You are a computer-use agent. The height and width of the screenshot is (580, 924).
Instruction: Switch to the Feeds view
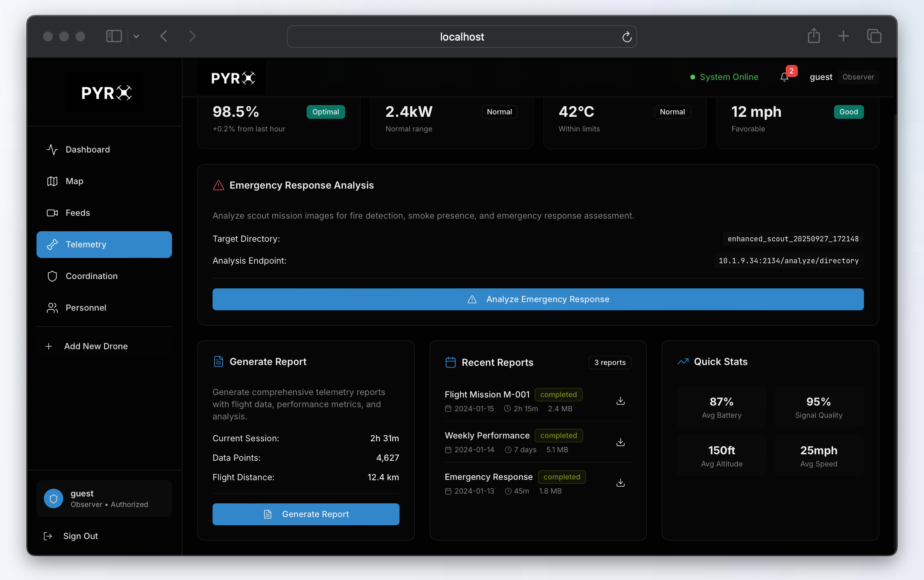tap(78, 213)
